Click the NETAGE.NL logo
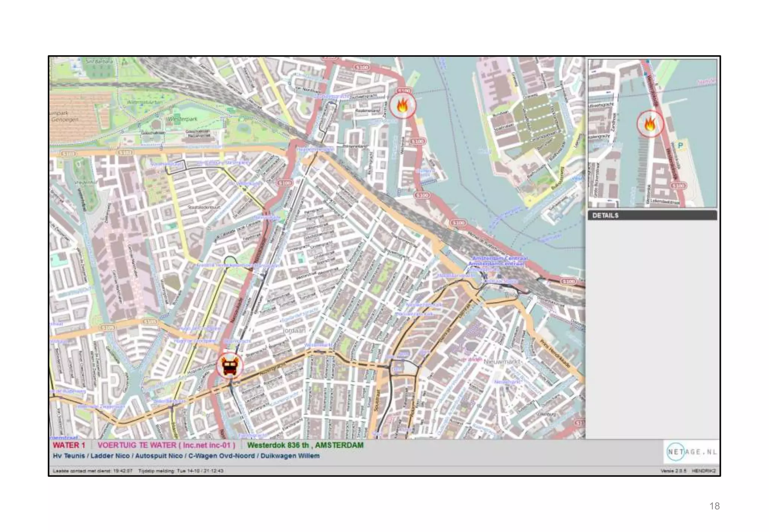Image resolution: width=769 pixels, height=532 pixels. pyautogui.click(x=692, y=452)
